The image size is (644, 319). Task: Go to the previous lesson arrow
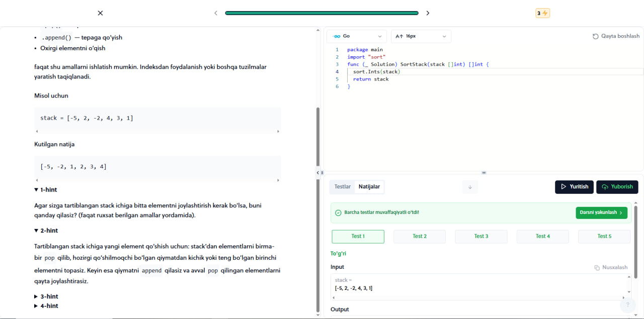pyautogui.click(x=216, y=13)
